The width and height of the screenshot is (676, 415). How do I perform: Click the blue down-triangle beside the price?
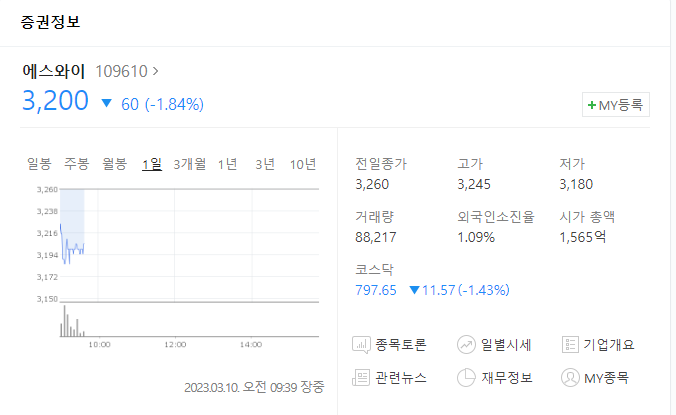106,103
